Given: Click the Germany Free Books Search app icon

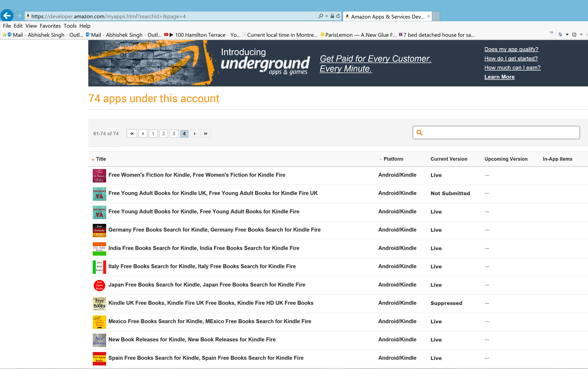Looking at the screenshot, I should point(99,231).
